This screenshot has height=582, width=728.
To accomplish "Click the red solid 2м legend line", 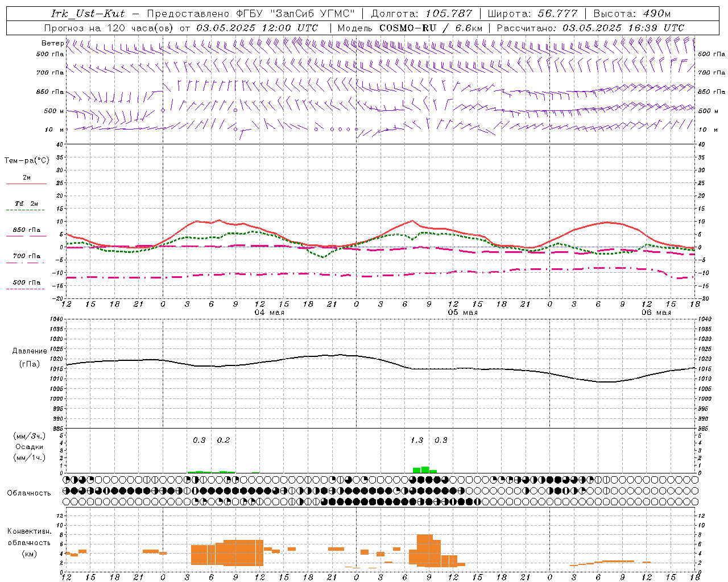I will 26,184.
